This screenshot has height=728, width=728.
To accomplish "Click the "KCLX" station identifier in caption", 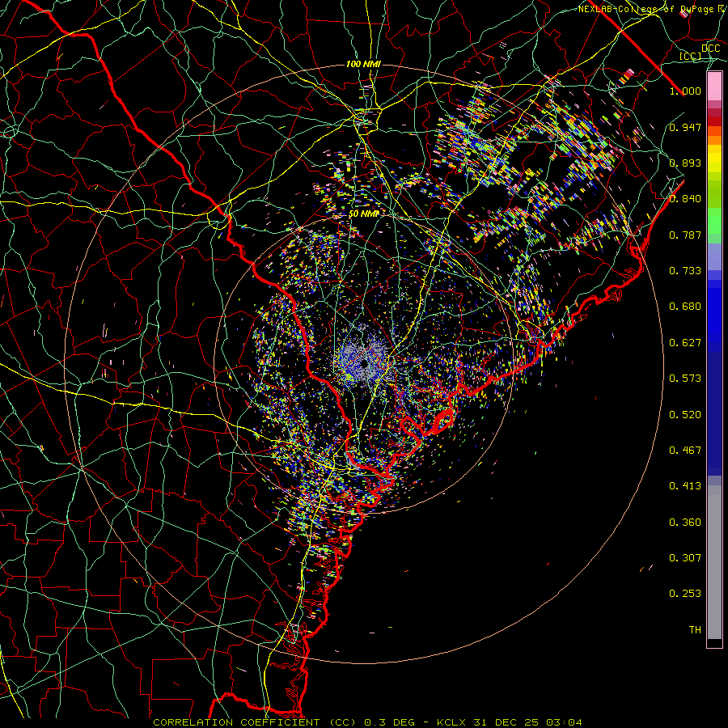I will (451, 722).
